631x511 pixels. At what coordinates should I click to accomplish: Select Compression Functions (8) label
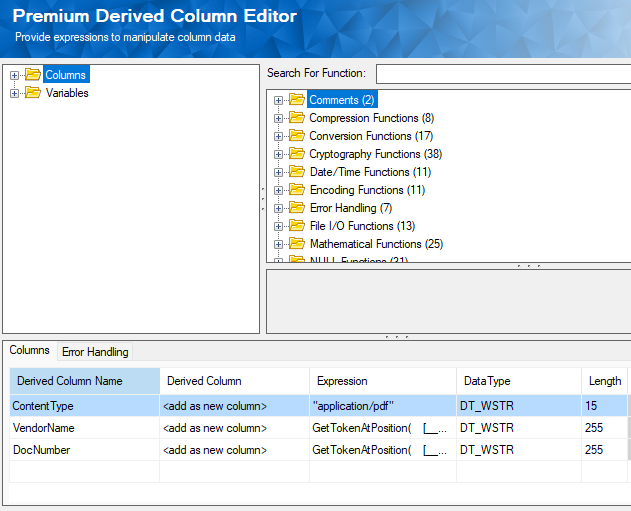(371, 118)
